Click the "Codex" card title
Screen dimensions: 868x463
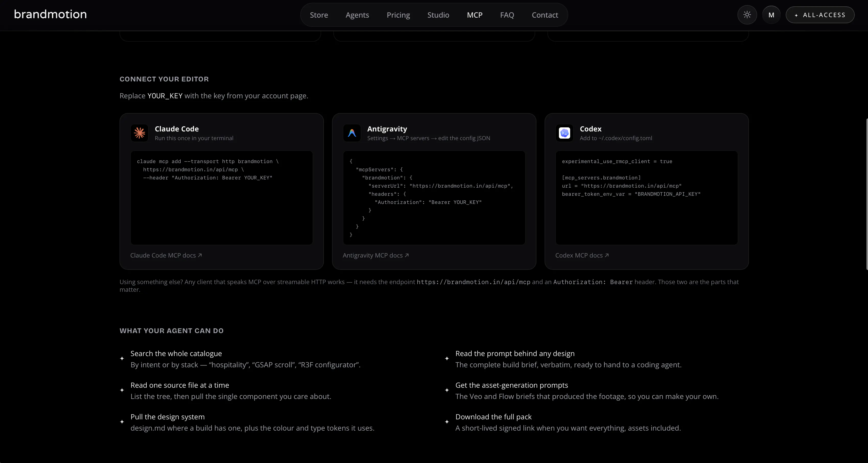[590, 129]
